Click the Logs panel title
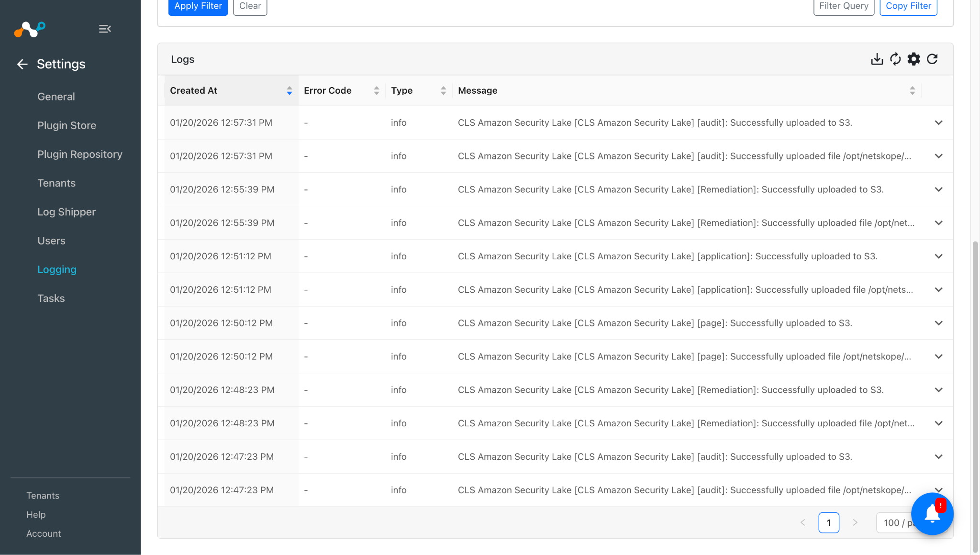 tap(183, 59)
